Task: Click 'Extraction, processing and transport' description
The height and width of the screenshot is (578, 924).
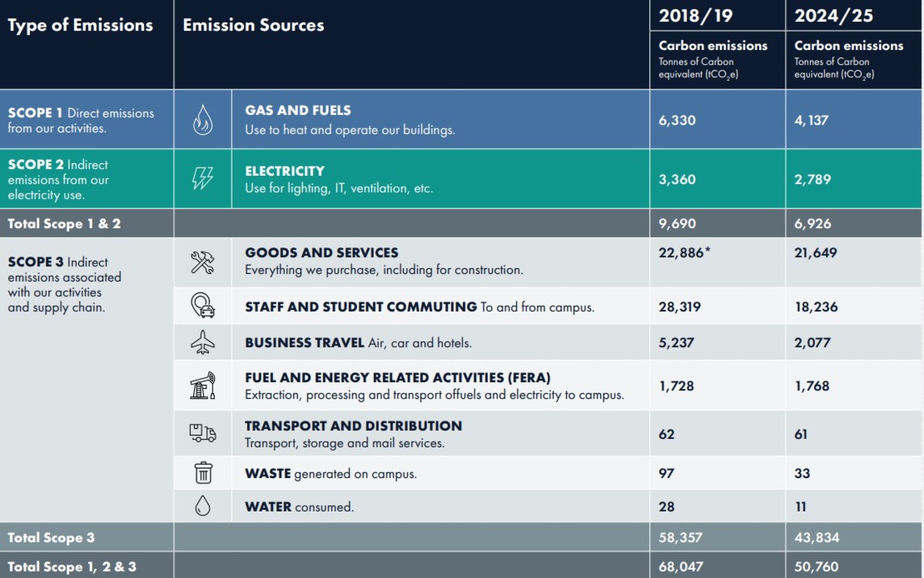Action: [x=434, y=395]
